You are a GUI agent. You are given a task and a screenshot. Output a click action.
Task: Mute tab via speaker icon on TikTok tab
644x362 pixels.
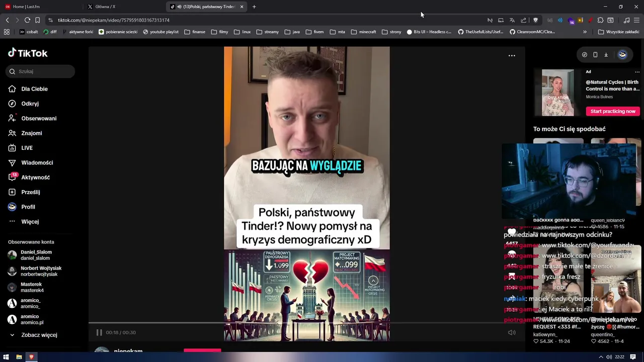[x=179, y=7]
